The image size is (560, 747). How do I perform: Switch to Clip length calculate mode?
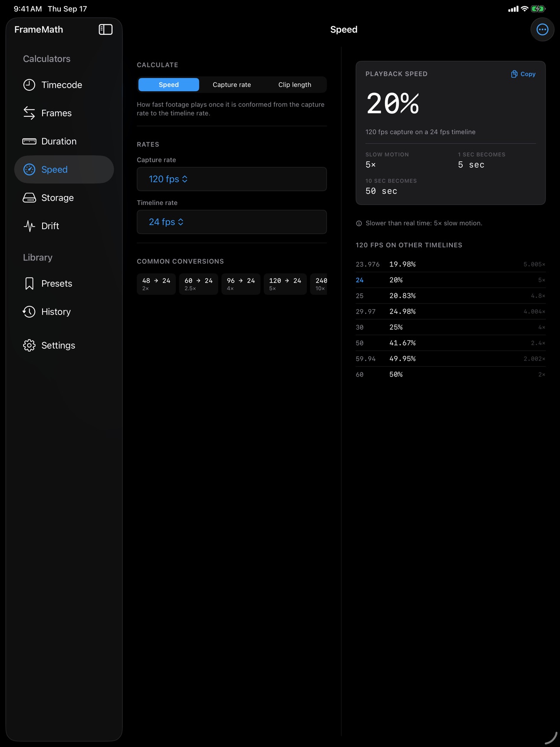coord(295,85)
